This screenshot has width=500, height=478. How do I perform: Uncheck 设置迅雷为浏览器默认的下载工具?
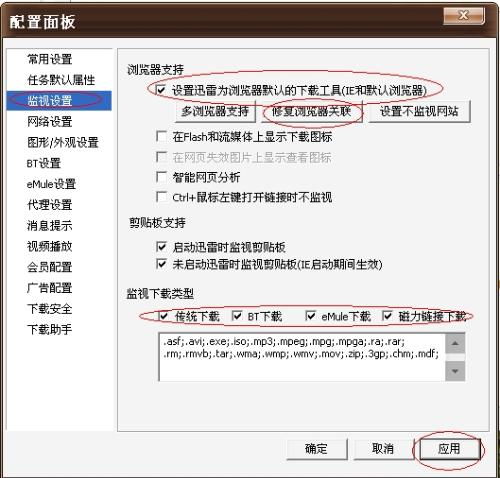point(161,90)
